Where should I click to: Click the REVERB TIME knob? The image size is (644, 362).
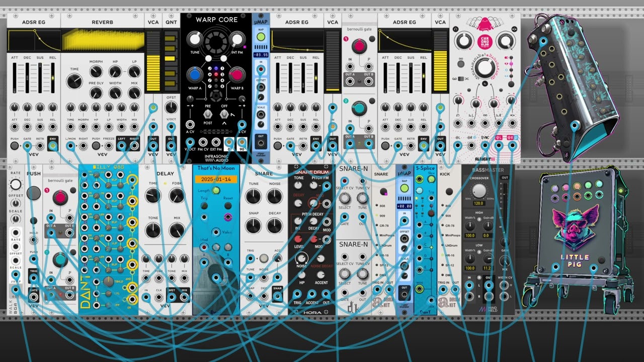74,81
